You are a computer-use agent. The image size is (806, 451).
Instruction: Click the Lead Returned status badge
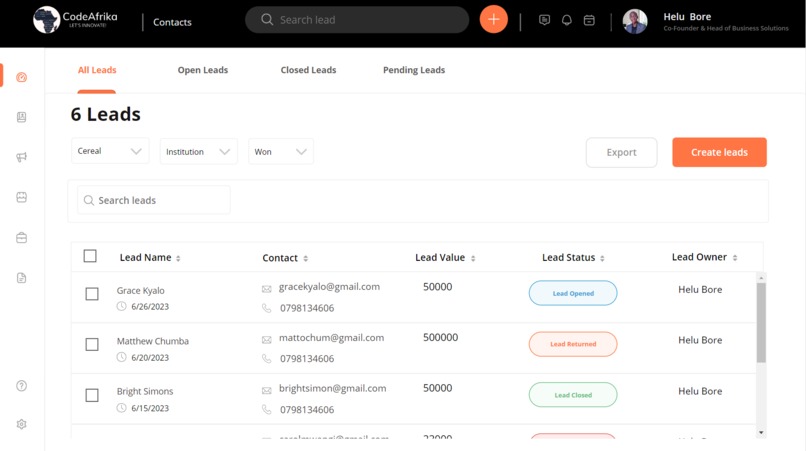(x=573, y=344)
